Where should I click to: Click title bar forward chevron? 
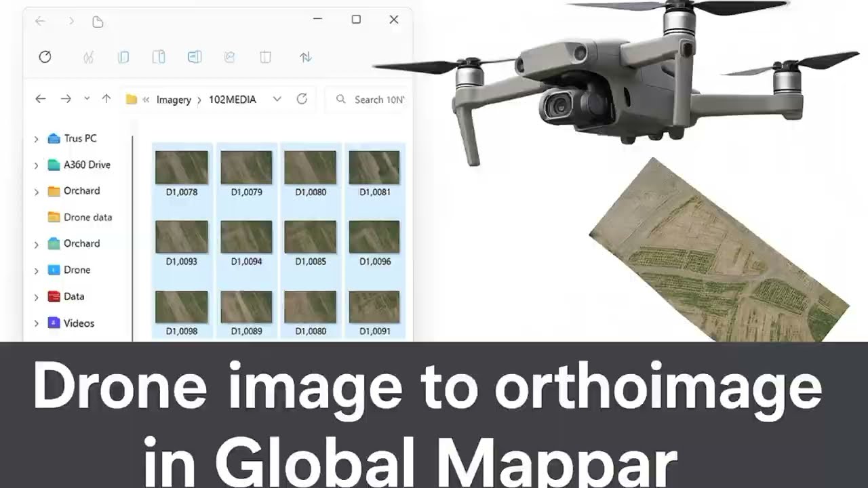tap(71, 22)
